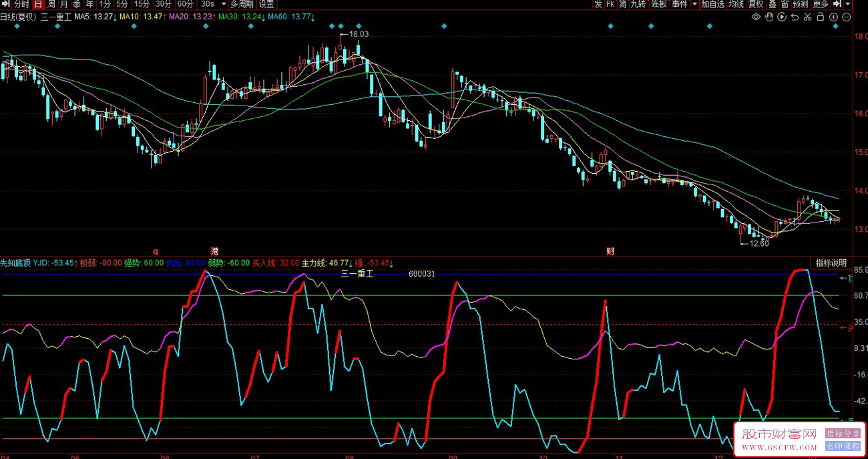This screenshot has width=868, height=459.
Task: Click the right-side panel arrow icon near 更多
Action: (837, 4)
